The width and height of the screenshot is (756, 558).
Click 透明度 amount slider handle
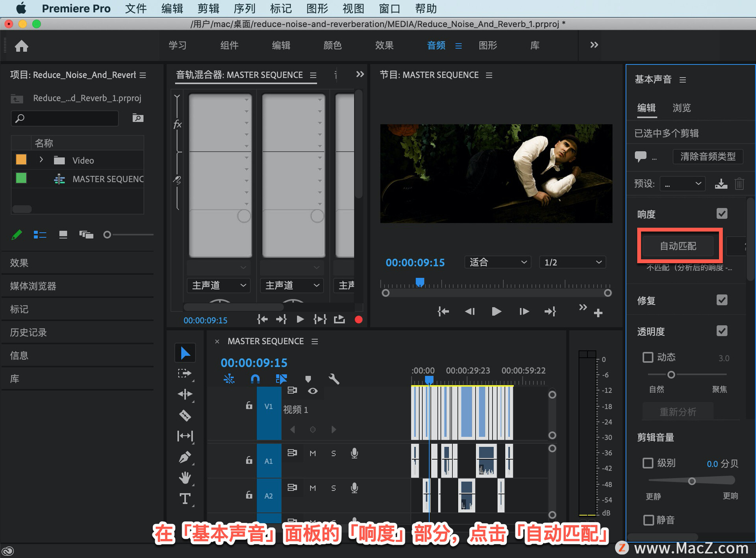pos(671,374)
